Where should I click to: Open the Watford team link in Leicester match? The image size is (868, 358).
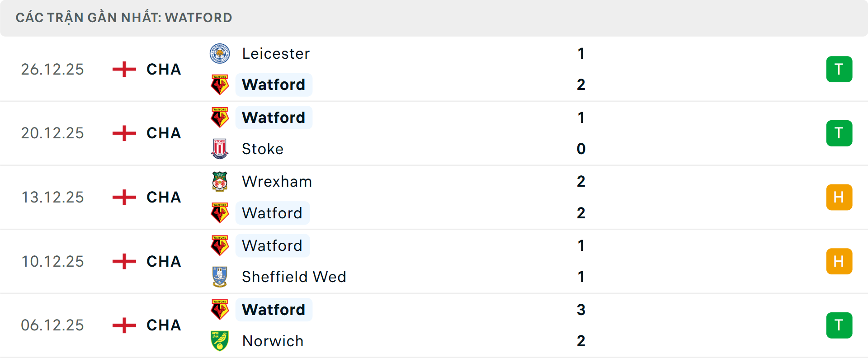[x=274, y=85]
